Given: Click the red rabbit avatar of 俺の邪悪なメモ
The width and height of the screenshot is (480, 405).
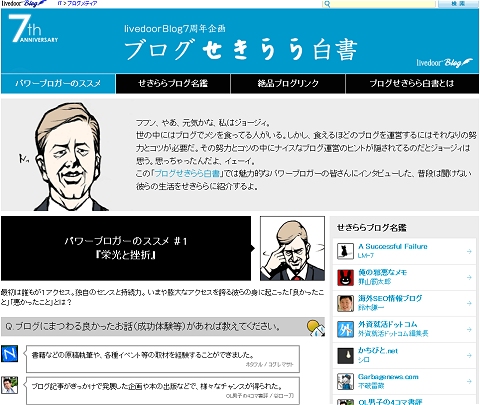Looking at the screenshot, I should pyautogui.click(x=345, y=277).
